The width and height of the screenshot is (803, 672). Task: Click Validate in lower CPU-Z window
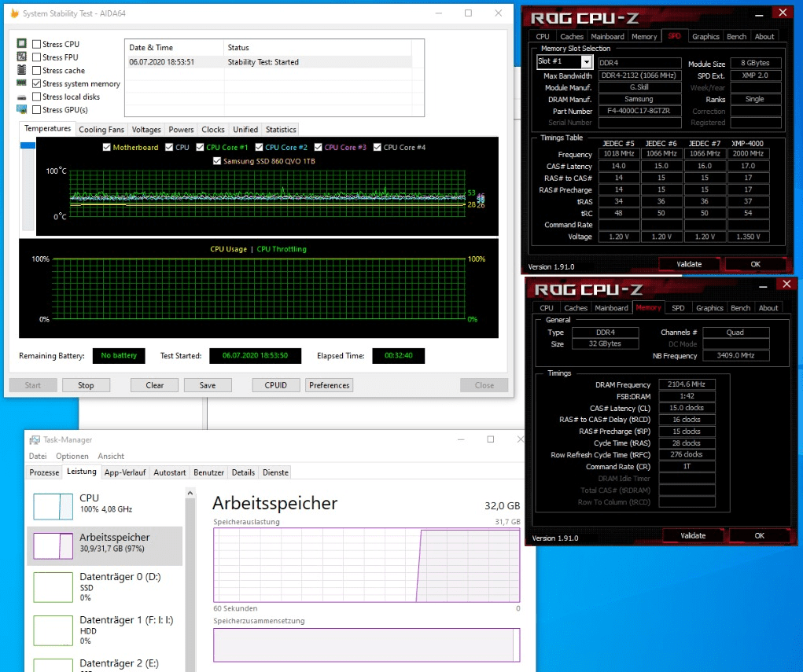click(693, 535)
